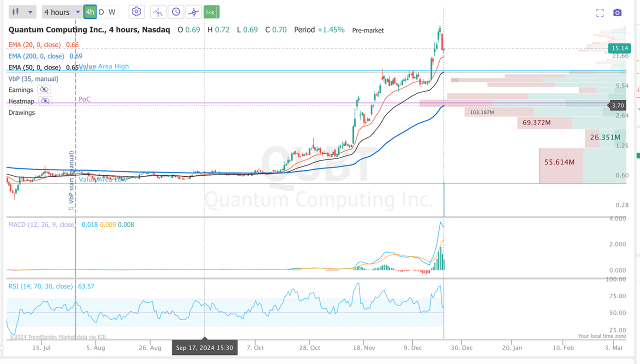The width and height of the screenshot is (640, 364).
Task: Toggle Earnings visibility eye icon
Action: [x=44, y=90]
